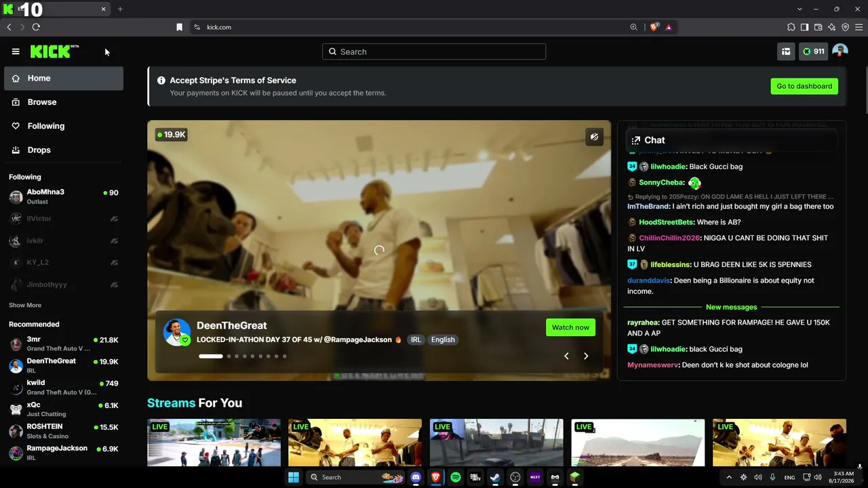Open RampageJackson in the Recommended list
The width and height of the screenshot is (868, 488).
tap(64, 453)
